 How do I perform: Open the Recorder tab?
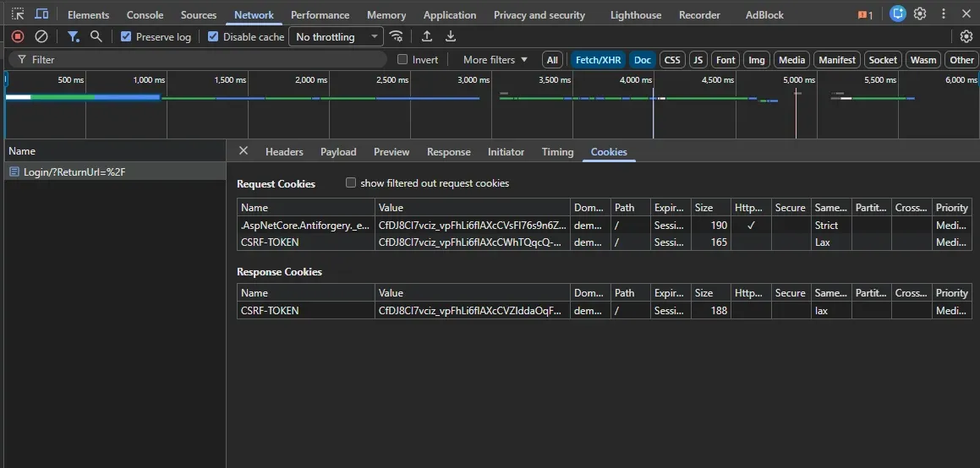699,15
